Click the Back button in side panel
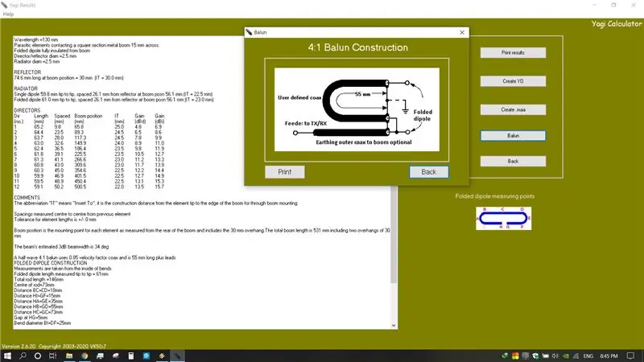This screenshot has width=644, height=362. pos(513,162)
